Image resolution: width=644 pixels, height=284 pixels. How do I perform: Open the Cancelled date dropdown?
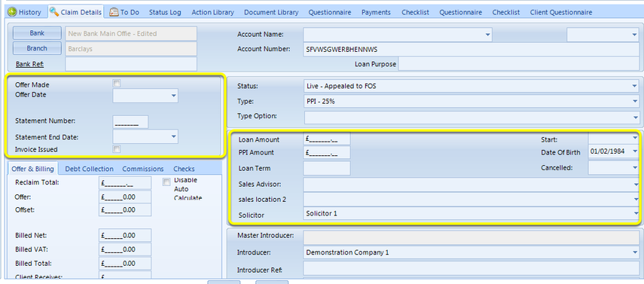(635, 167)
